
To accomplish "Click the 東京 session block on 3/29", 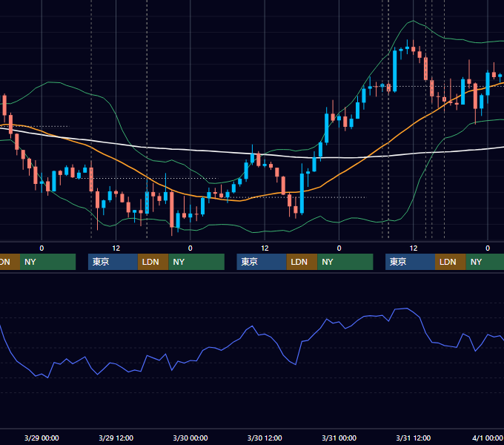I will 113,262.
